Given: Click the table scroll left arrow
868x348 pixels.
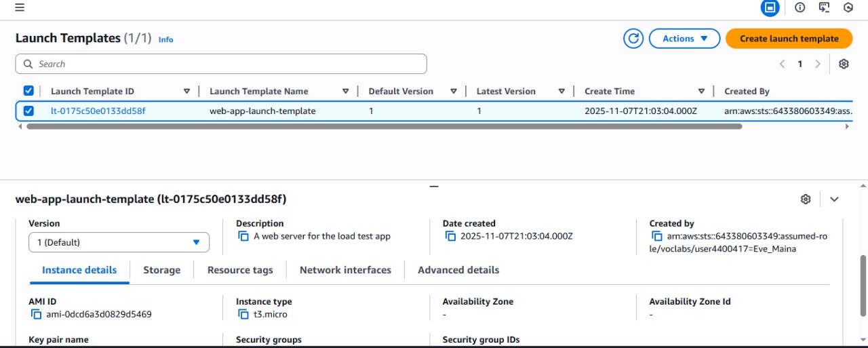Looking at the screenshot, I should pyautogui.click(x=19, y=126).
